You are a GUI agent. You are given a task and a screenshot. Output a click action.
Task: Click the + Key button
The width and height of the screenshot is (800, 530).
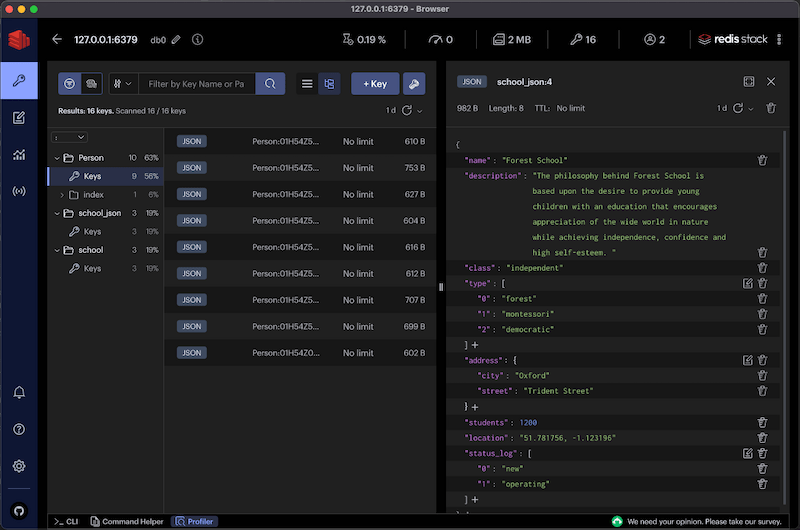pos(375,84)
